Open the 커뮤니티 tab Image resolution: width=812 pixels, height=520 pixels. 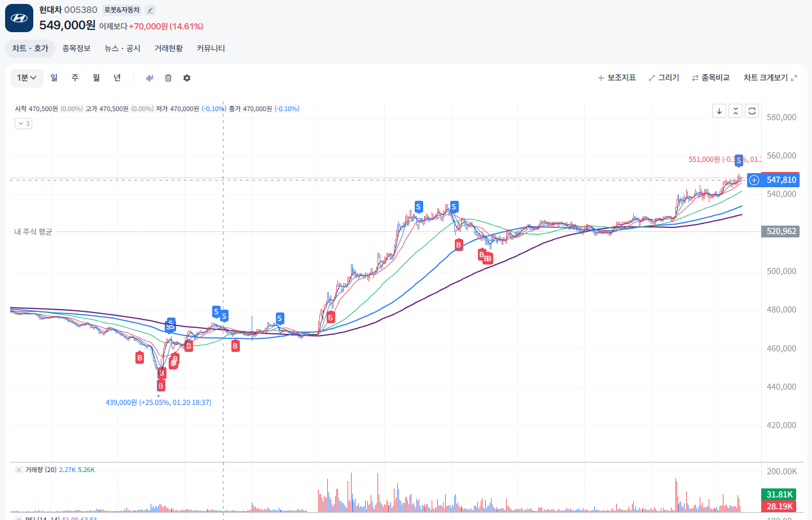(x=211, y=49)
